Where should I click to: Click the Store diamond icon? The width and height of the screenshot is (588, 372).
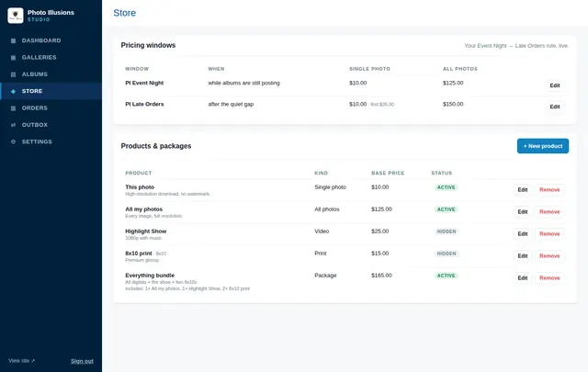(x=13, y=91)
